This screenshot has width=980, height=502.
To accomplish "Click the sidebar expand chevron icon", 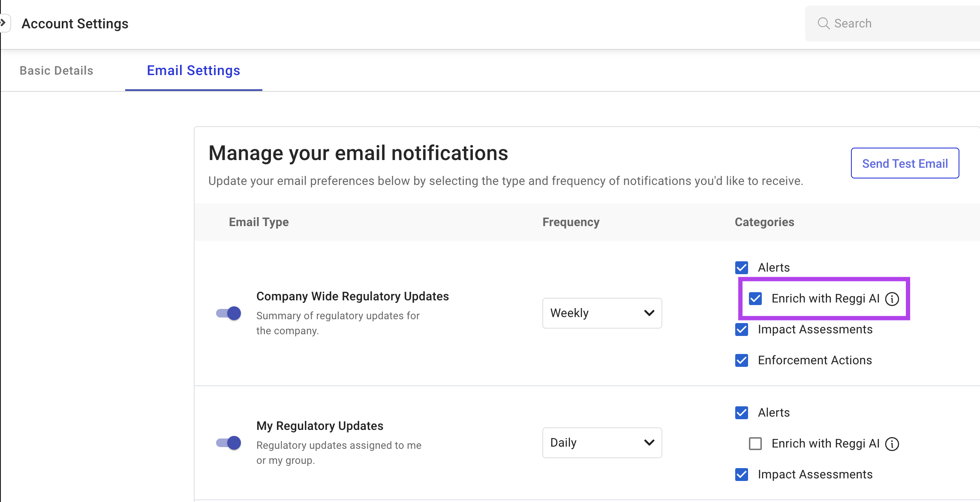I will 3,22.
